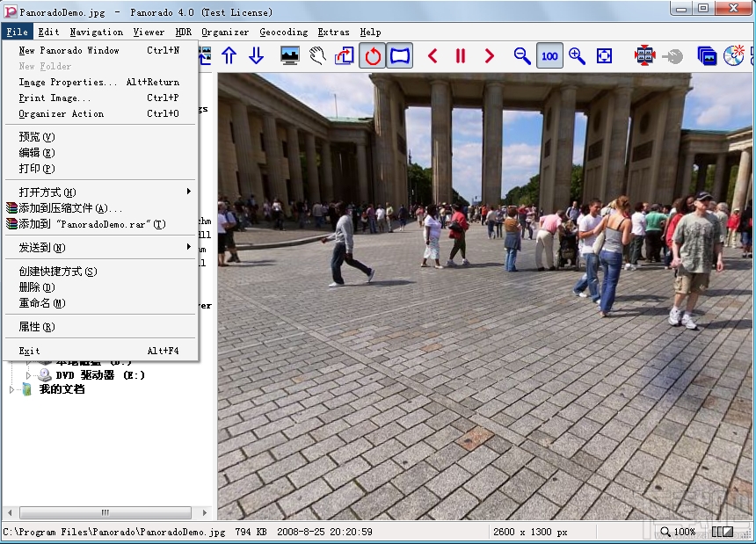Choose Image Properties... in File menu
This screenshot has width=756, height=544.
click(x=99, y=82)
